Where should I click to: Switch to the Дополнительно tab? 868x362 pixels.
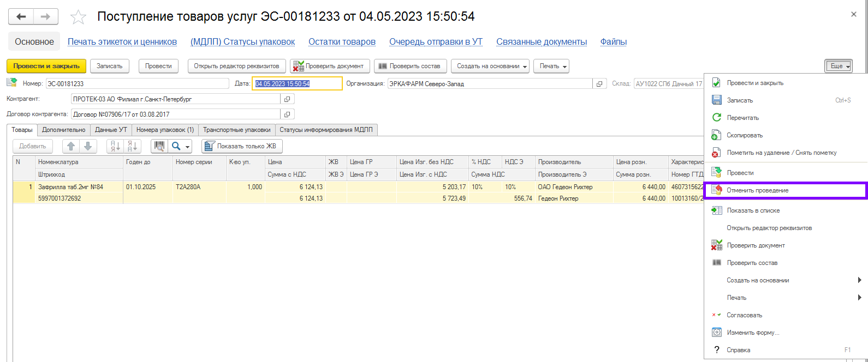click(64, 130)
